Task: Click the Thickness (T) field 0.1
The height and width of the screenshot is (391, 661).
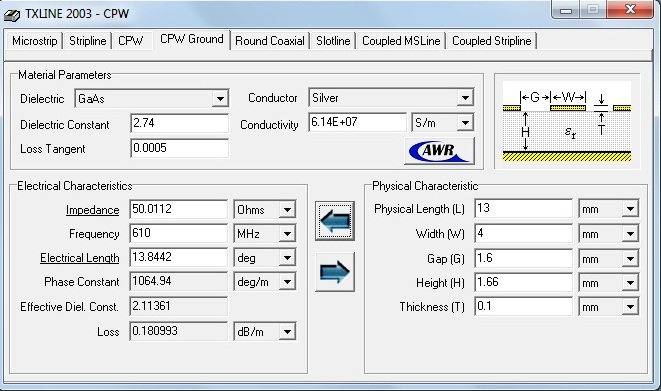Action: tap(523, 307)
